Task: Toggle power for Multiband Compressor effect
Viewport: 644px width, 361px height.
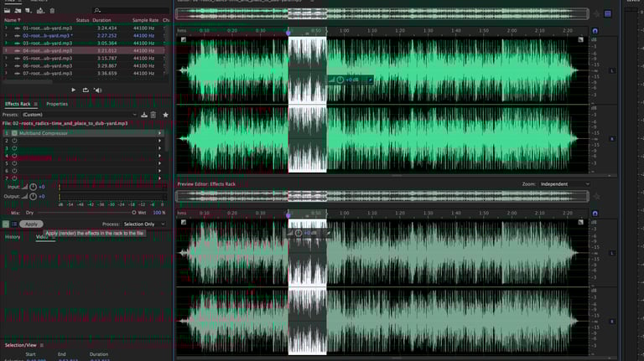Action: click(14, 133)
